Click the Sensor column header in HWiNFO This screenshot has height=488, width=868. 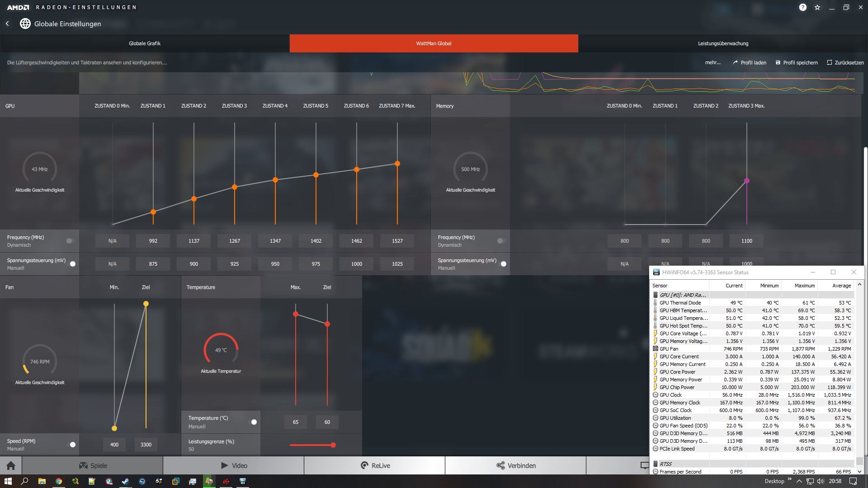(x=679, y=286)
